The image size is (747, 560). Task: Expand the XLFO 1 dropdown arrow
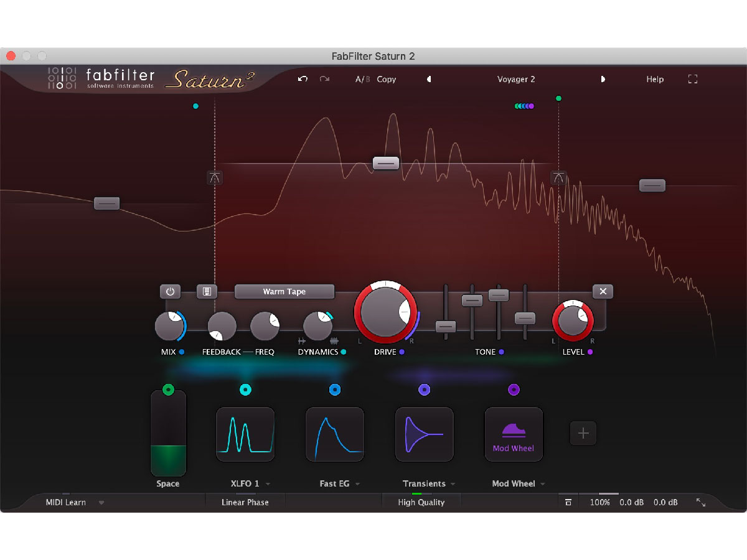point(268,484)
